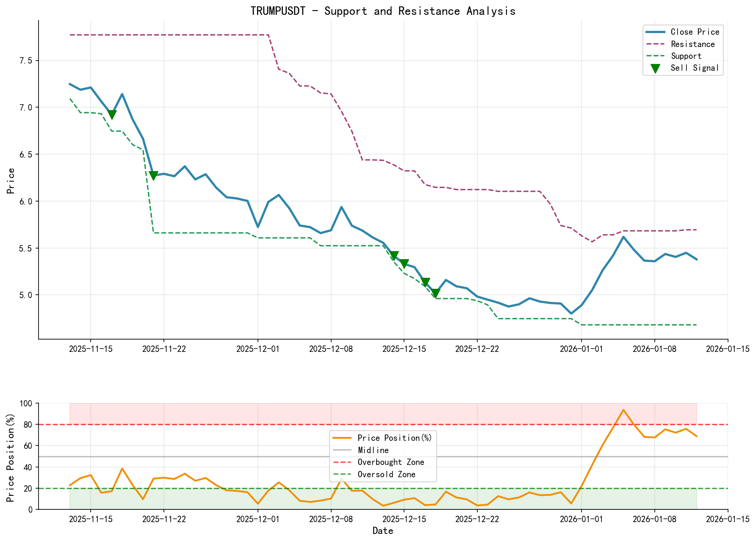This screenshot has width=756, height=542.
Task: Select the chart title TRUMPUSDT Support and Resistance Analysis
Action: (x=382, y=11)
